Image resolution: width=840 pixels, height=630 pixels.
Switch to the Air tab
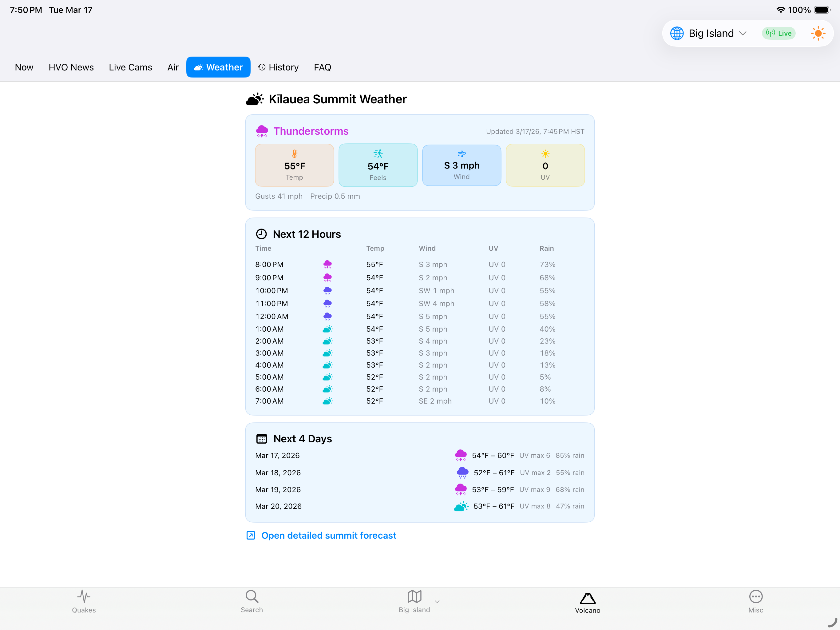coord(173,67)
